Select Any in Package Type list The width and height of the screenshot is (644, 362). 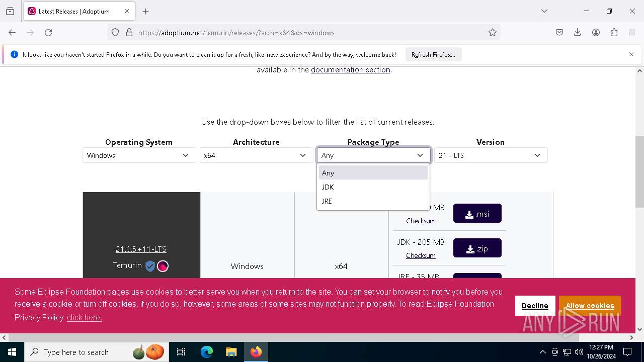point(373,173)
